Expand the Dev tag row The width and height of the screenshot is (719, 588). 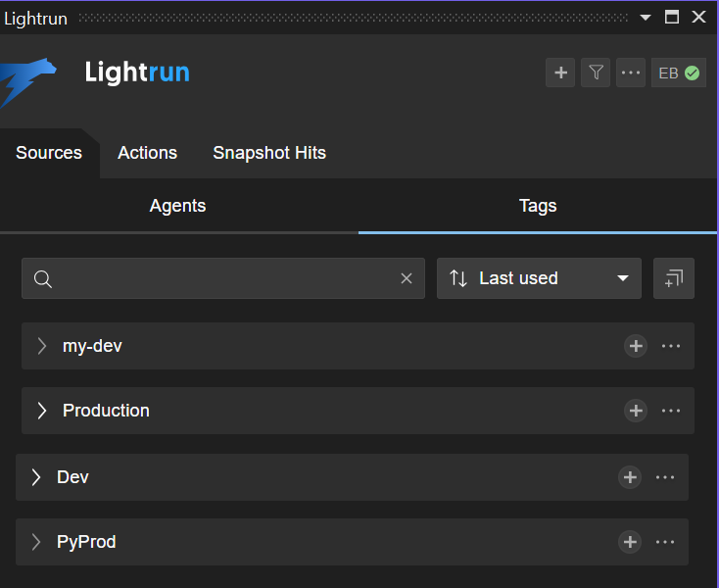coord(36,477)
